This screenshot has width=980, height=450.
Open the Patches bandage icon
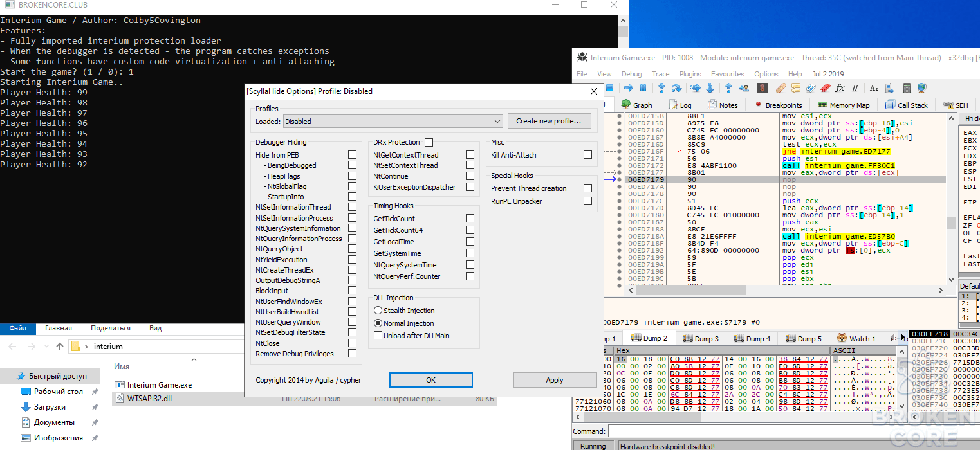[x=781, y=88]
